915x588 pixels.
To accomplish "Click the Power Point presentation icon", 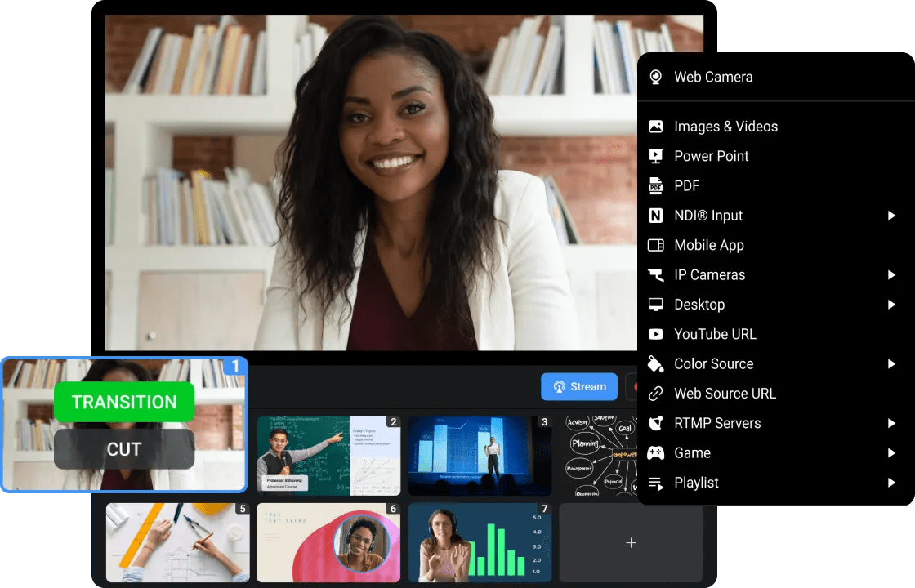I will tap(655, 156).
